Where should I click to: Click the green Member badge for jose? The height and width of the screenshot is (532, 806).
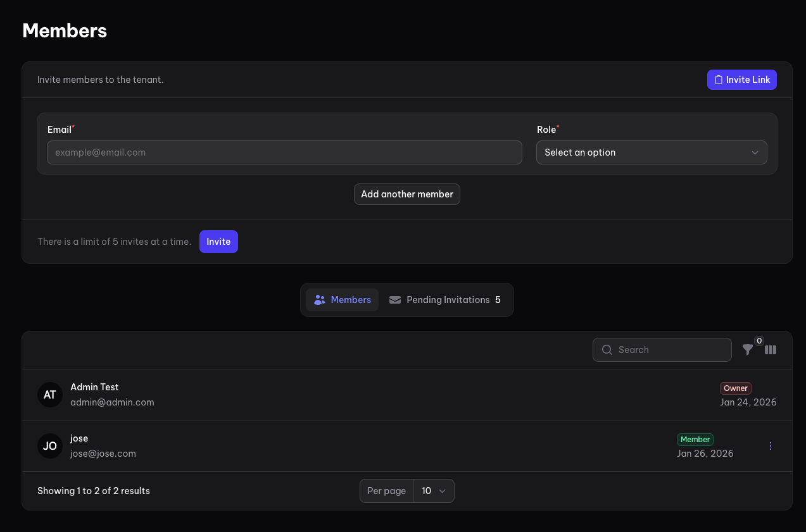pyautogui.click(x=695, y=439)
